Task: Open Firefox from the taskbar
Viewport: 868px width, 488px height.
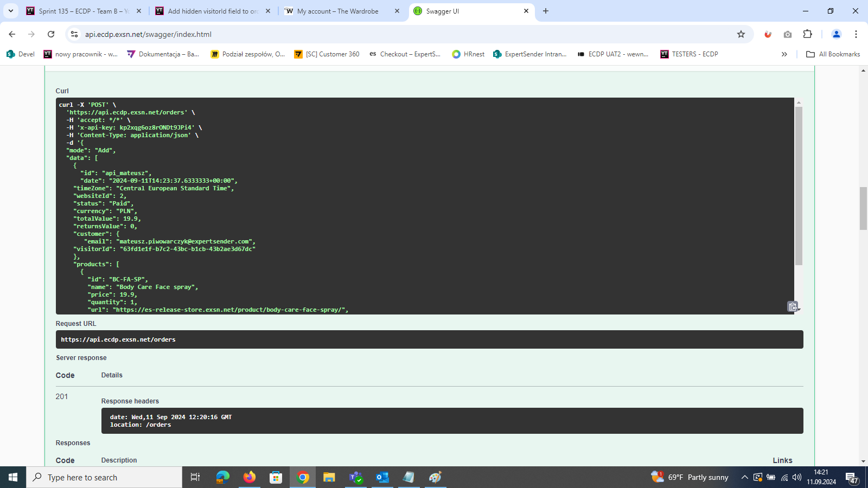Action: pos(250,477)
